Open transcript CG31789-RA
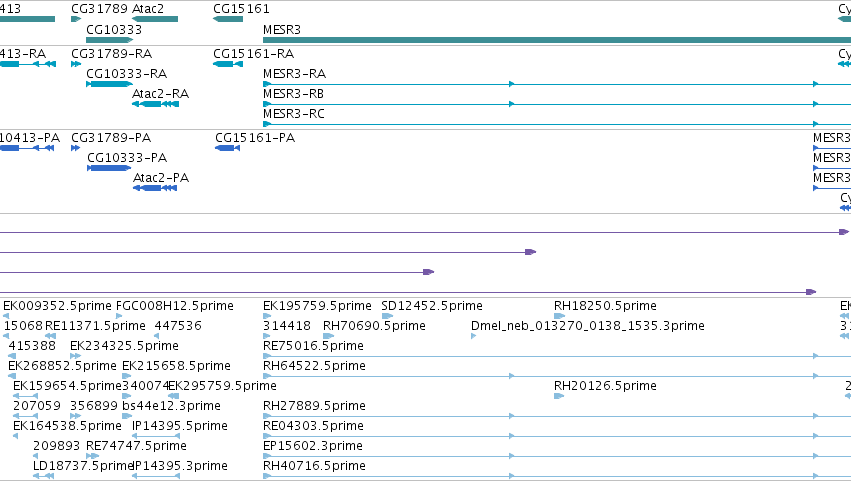Screen dimensions: 851x481 click(x=111, y=54)
